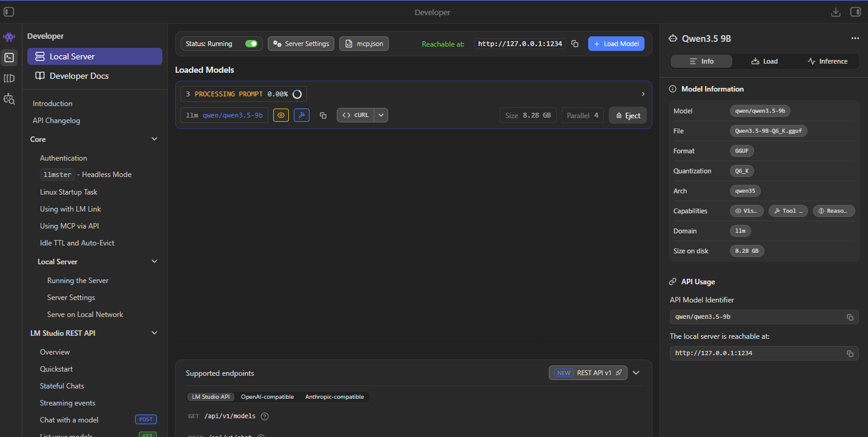Viewport: 868px width, 437px height.
Task: Click the tool-use hammer icon on loaded model
Action: click(302, 115)
